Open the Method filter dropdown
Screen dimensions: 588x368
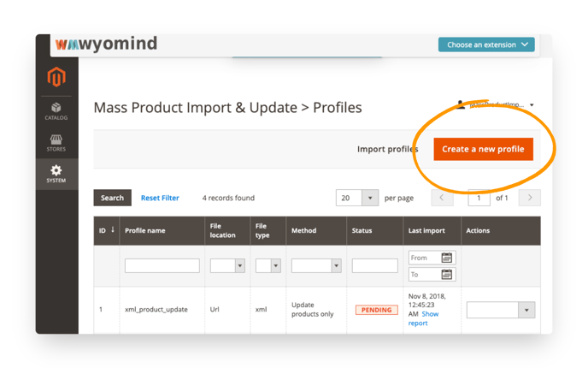(x=316, y=265)
